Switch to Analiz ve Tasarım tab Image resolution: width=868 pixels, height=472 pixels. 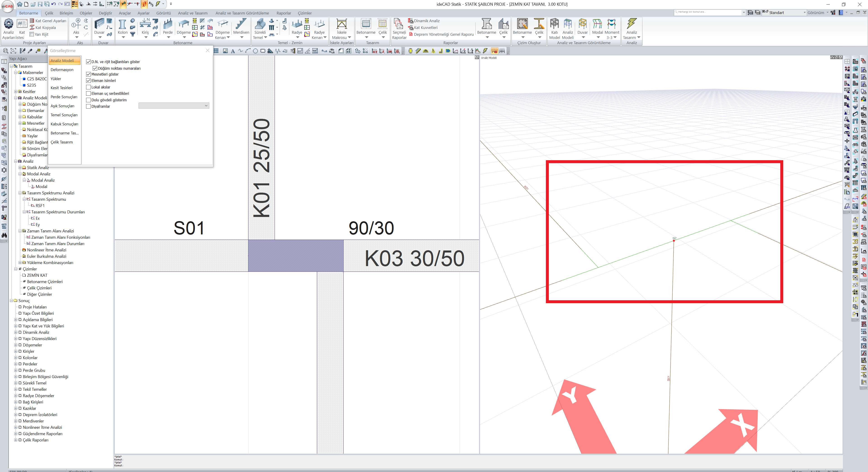(193, 13)
